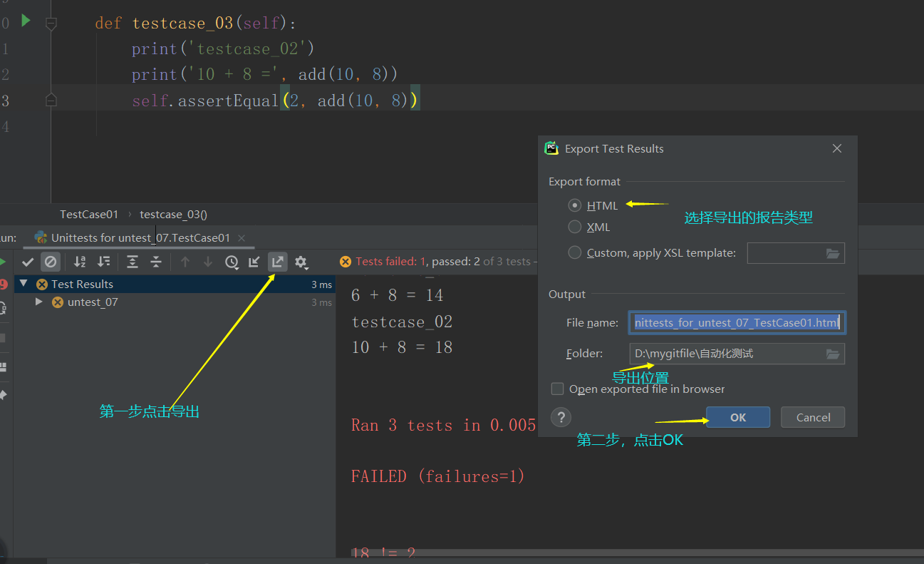Toggle Show Ignored tests icon
924x564 pixels.
(51, 262)
